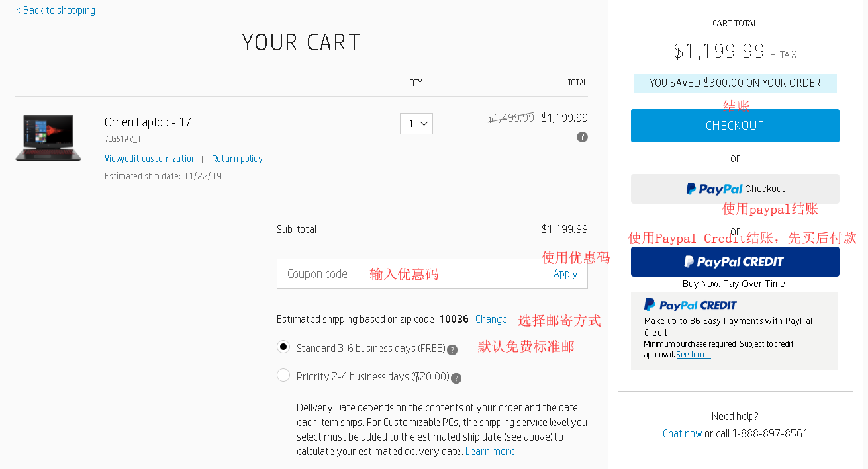The width and height of the screenshot is (868, 469).
Task: Open the quantity dropdown for Omen Laptop
Action: 416,124
